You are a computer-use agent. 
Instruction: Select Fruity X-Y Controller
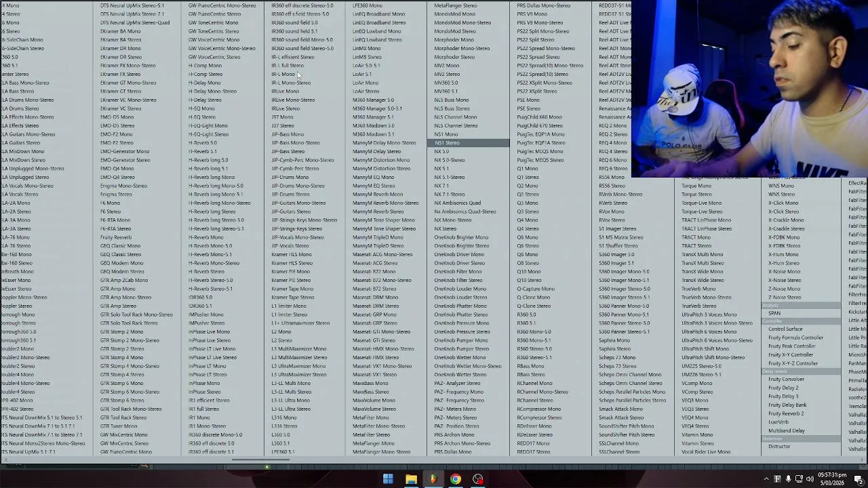pyautogui.click(x=791, y=354)
